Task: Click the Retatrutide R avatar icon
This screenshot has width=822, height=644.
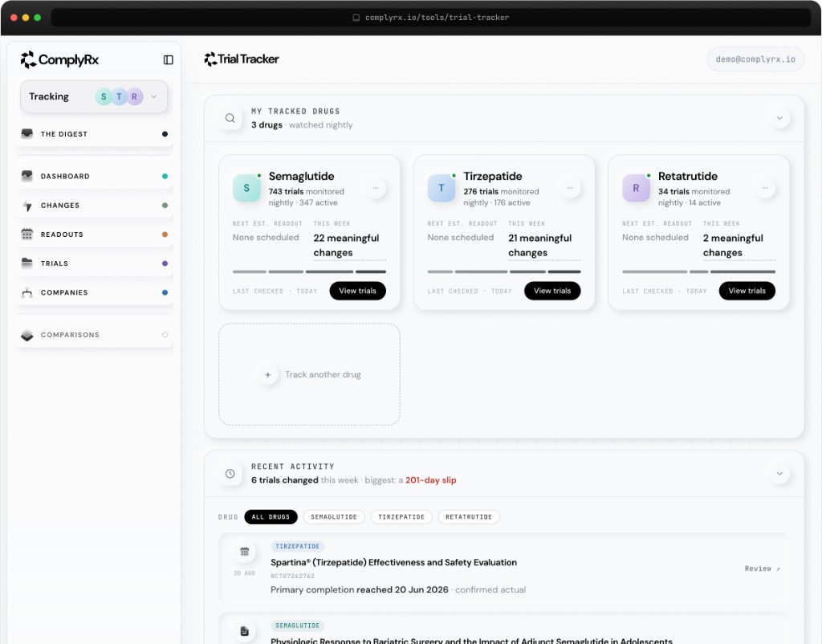Action: [x=636, y=188]
